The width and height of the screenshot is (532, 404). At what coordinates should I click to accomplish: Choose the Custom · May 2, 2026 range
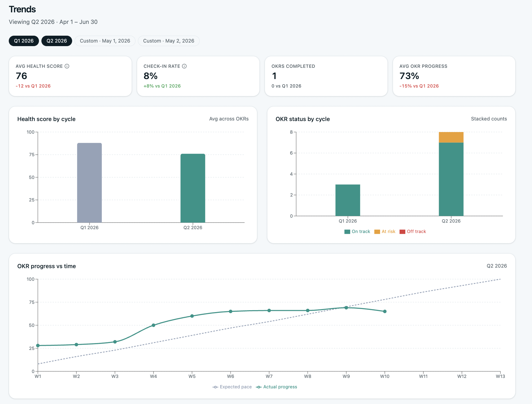coord(169,41)
